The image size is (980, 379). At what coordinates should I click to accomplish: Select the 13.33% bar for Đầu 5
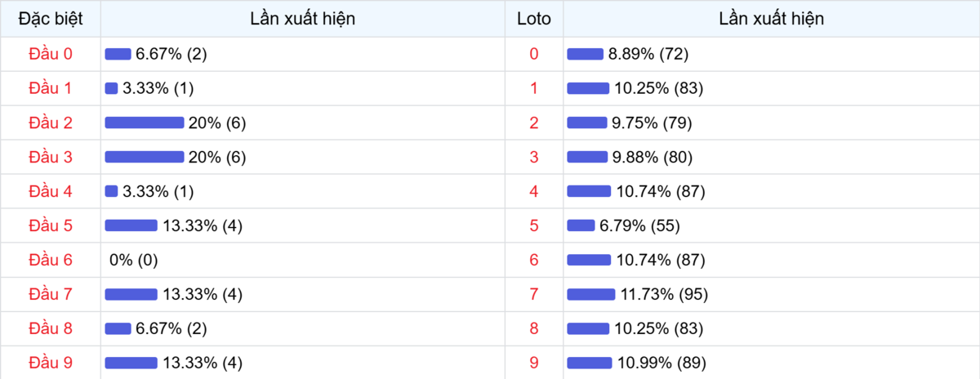point(131,225)
